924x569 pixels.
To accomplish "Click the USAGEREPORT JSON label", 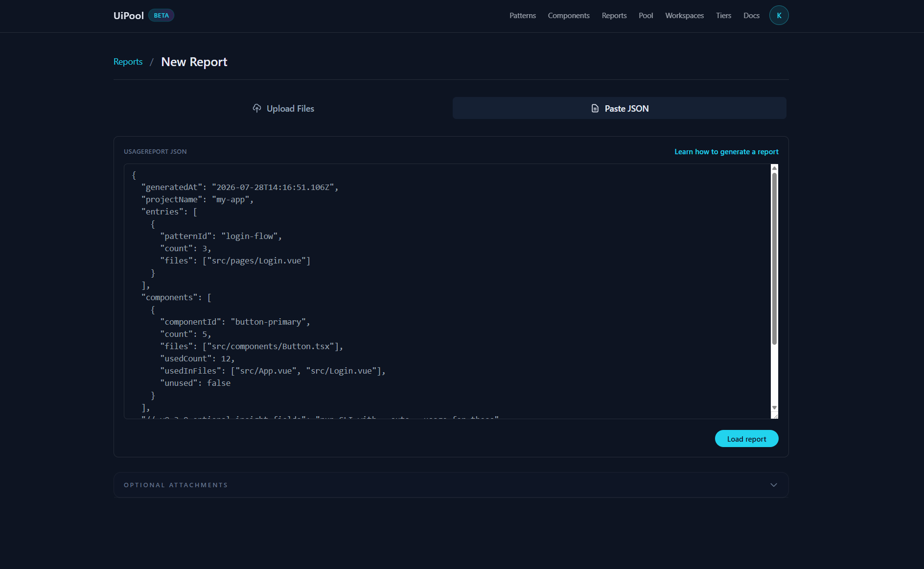I will pos(155,152).
